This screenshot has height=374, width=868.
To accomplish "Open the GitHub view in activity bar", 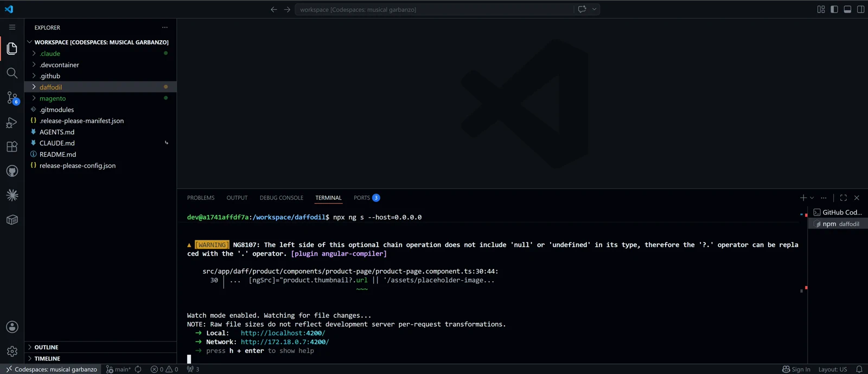I will coord(12,171).
